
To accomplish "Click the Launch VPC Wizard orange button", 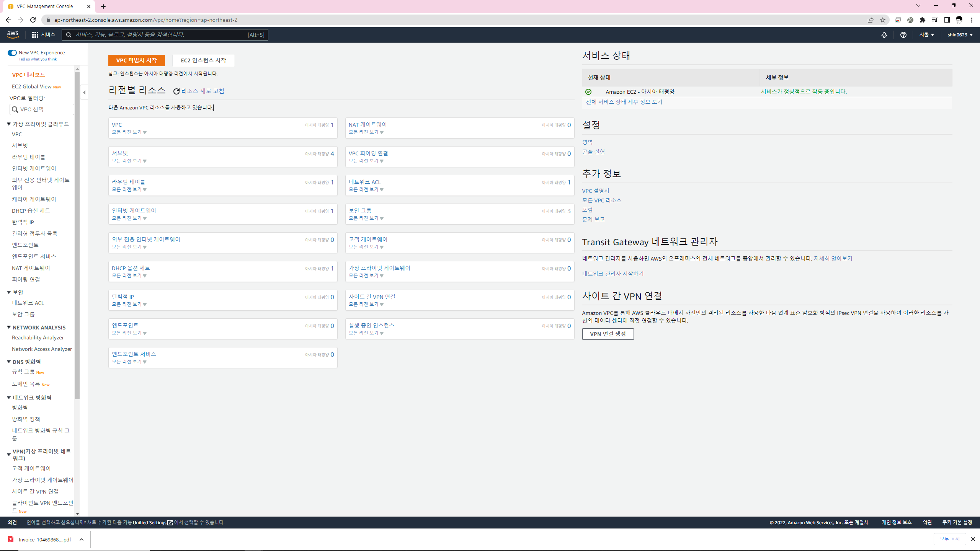I will (x=136, y=60).
